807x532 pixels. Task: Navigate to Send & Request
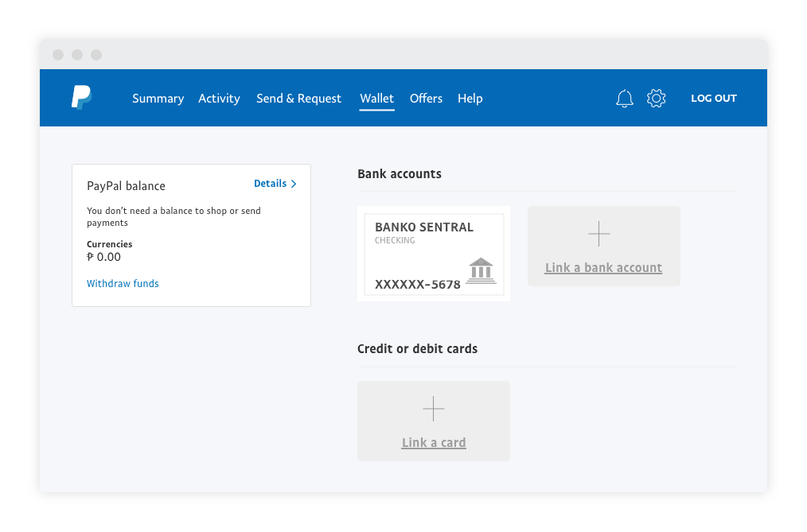298,99
